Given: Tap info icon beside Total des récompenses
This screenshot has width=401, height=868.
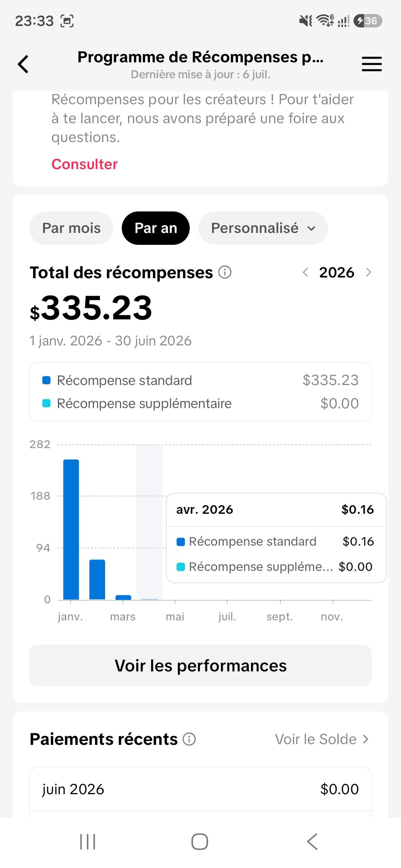Looking at the screenshot, I should tap(225, 272).
